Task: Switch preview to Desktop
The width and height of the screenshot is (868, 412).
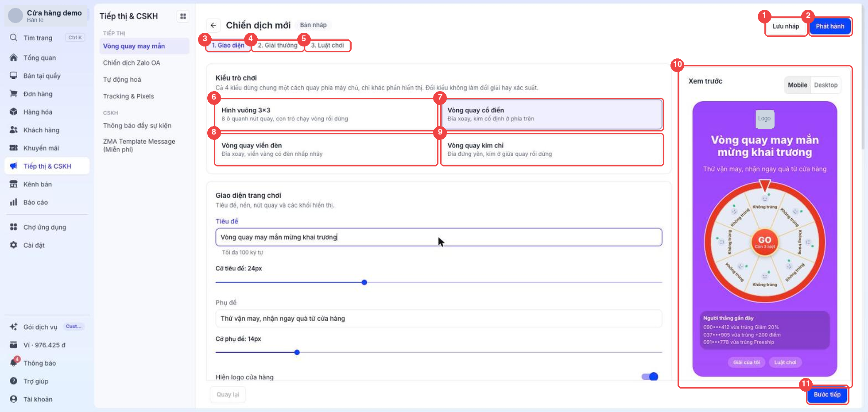Action: pos(826,85)
